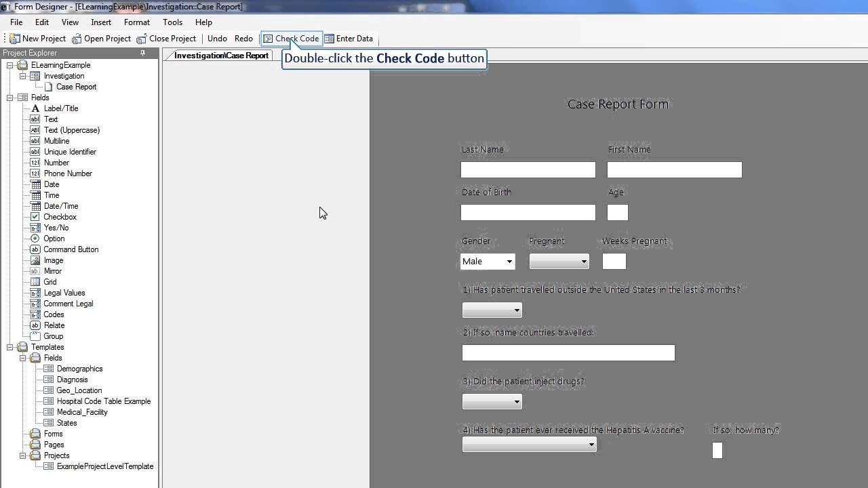Select the Phone Number field icon

click(35, 174)
